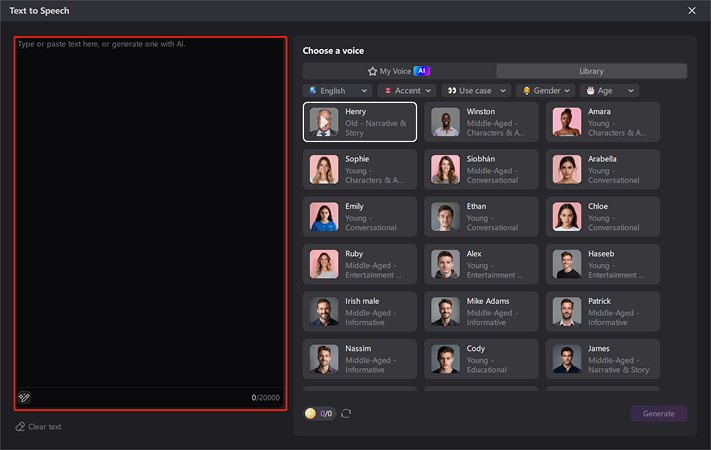Viewport: 711px width, 450px height.
Task: Switch to the Library tab
Action: 591,71
